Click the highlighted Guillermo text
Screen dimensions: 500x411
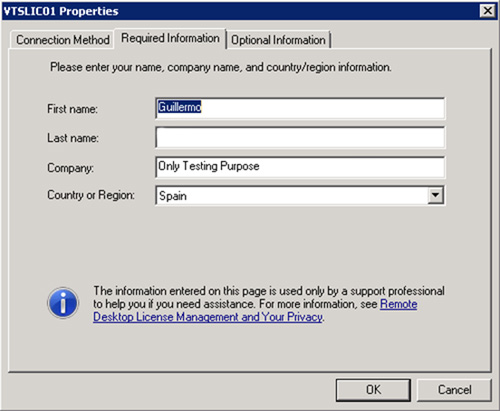180,107
